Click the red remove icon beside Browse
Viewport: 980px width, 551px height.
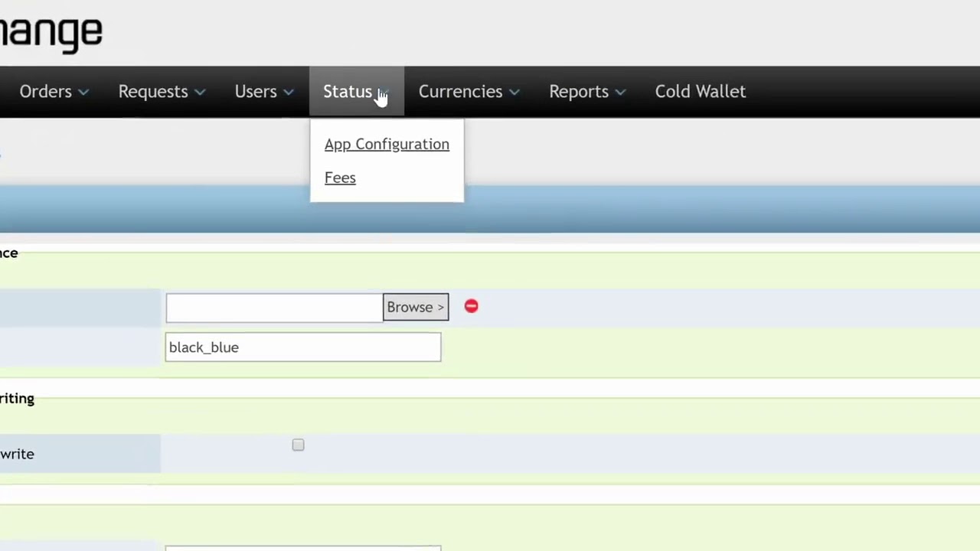(x=471, y=306)
